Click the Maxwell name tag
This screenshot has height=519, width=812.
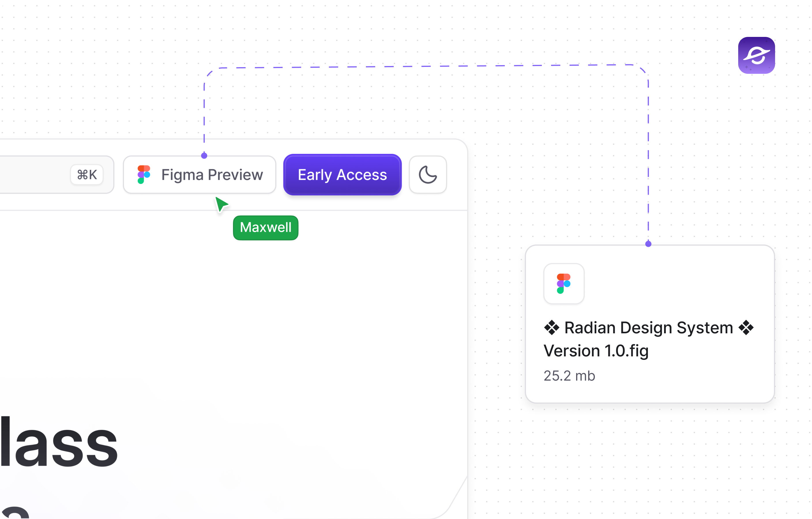tap(265, 227)
